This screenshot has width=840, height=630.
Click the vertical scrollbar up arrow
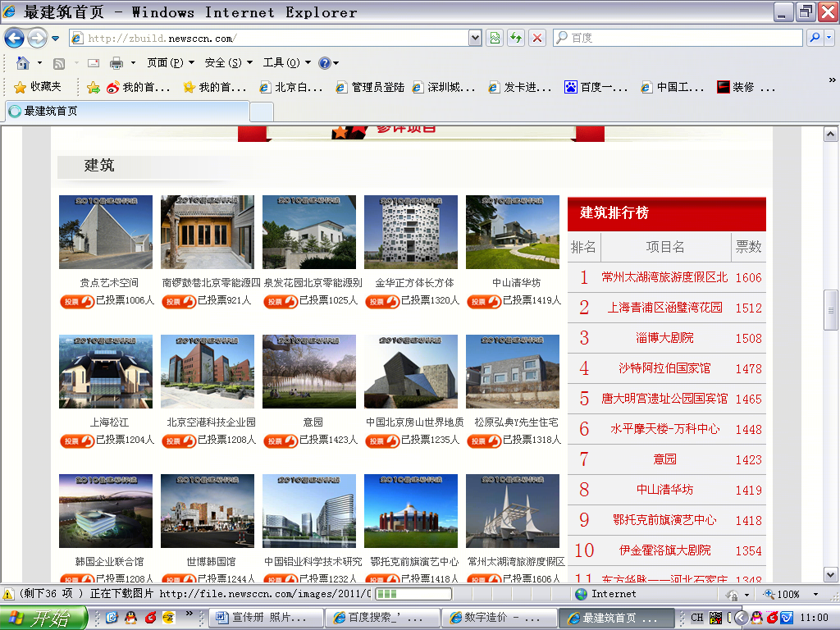click(x=830, y=134)
